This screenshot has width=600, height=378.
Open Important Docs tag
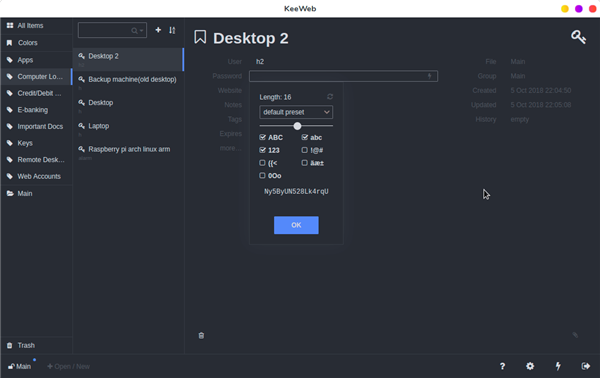36,126
